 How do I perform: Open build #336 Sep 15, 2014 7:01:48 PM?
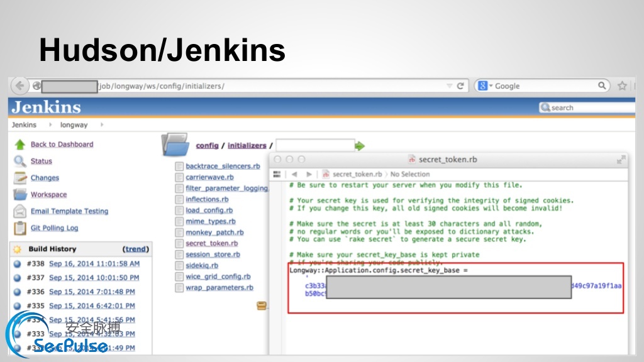click(92, 292)
